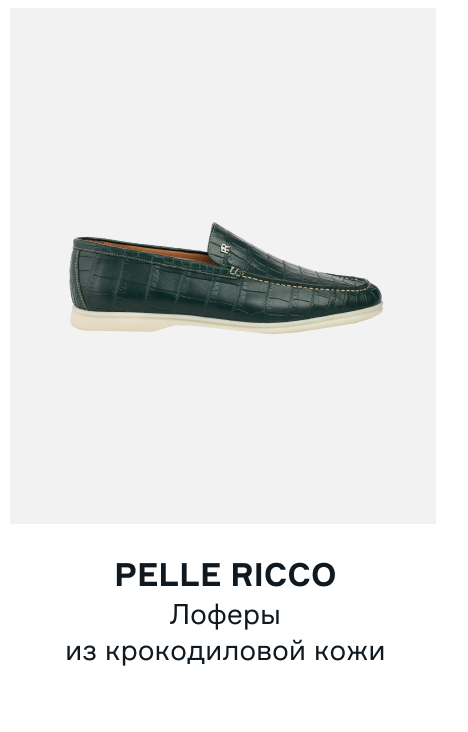Viewport: 468px width, 732px height.
Task: Select the из крокодиловой кожи description text
Action: [x=225, y=651]
